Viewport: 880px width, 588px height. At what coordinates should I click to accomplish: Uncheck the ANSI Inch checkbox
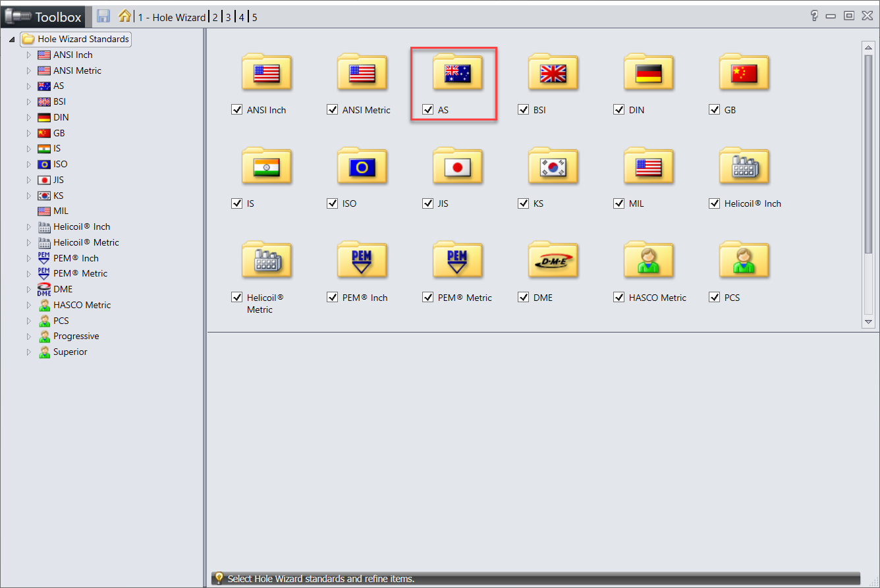(237, 110)
